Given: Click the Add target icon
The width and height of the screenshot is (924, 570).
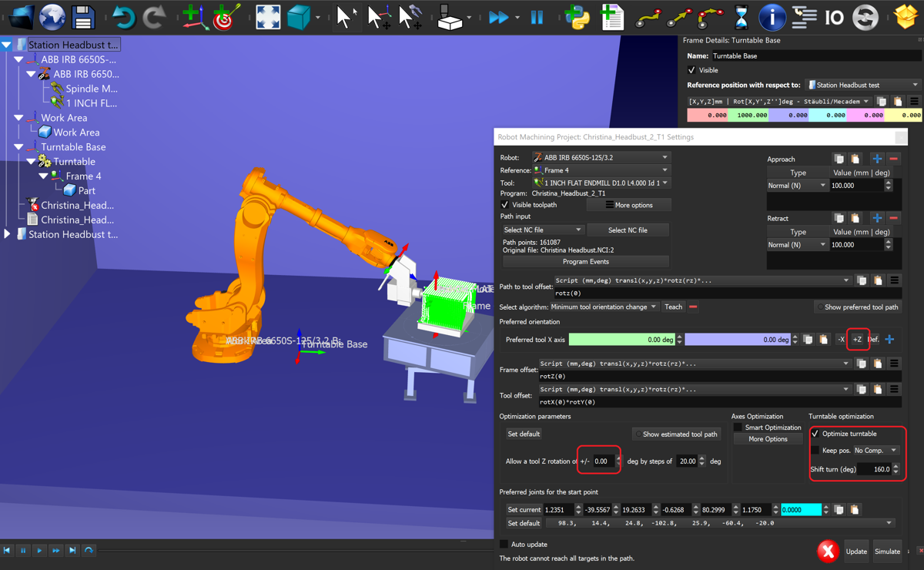Looking at the screenshot, I should coord(225,17).
